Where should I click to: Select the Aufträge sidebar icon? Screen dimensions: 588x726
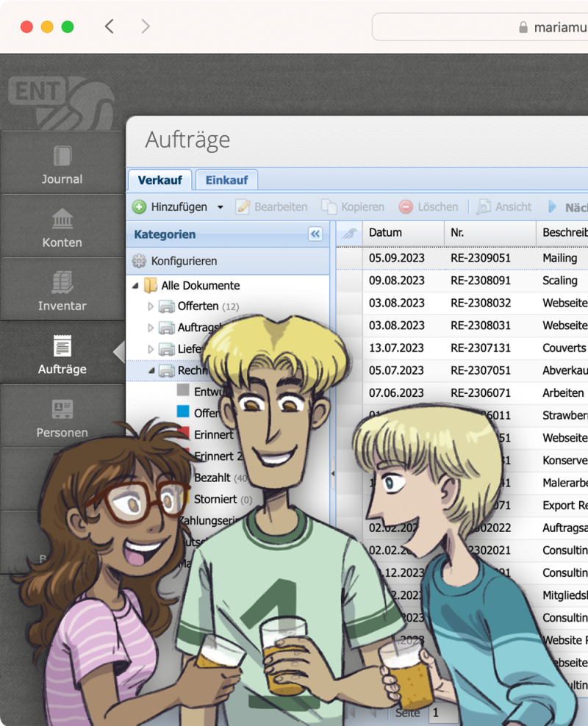pyautogui.click(x=62, y=346)
